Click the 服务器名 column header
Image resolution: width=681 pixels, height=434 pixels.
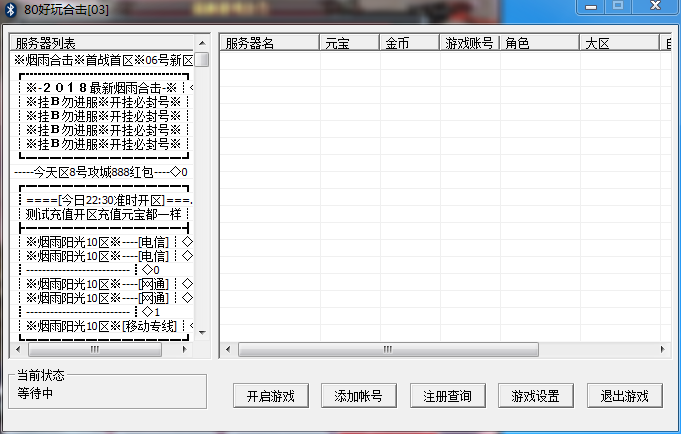point(270,43)
